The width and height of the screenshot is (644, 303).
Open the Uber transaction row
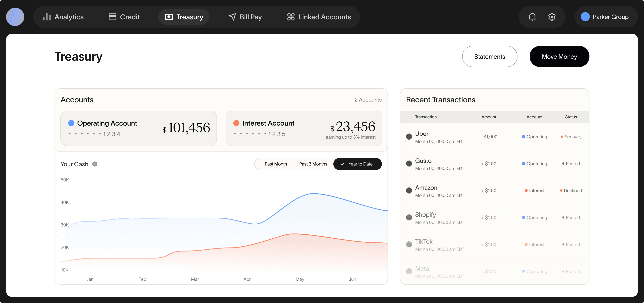(x=494, y=137)
